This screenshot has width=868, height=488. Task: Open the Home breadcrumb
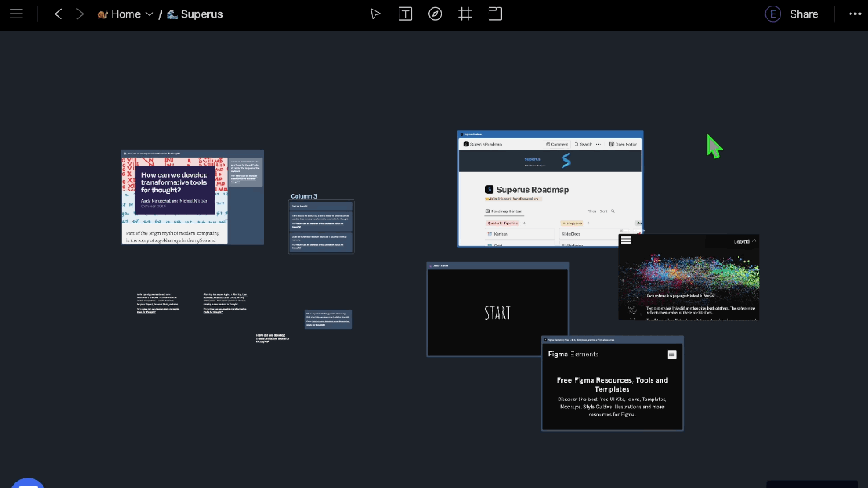coord(120,14)
